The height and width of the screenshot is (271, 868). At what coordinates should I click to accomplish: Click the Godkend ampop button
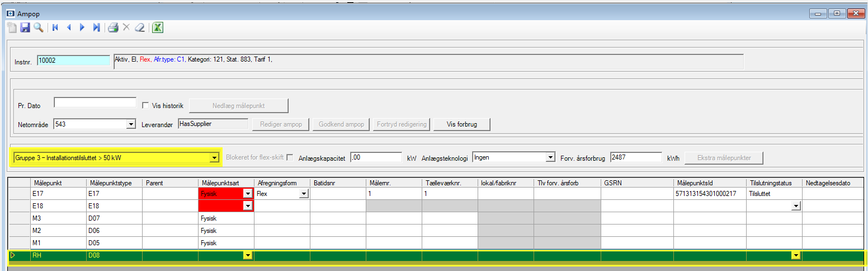[341, 124]
